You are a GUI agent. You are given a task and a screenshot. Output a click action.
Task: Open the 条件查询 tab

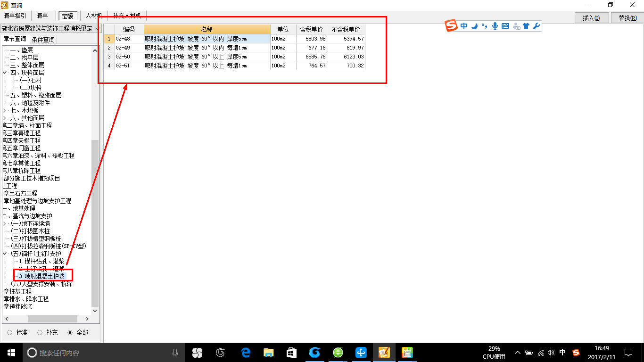(x=43, y=40)
